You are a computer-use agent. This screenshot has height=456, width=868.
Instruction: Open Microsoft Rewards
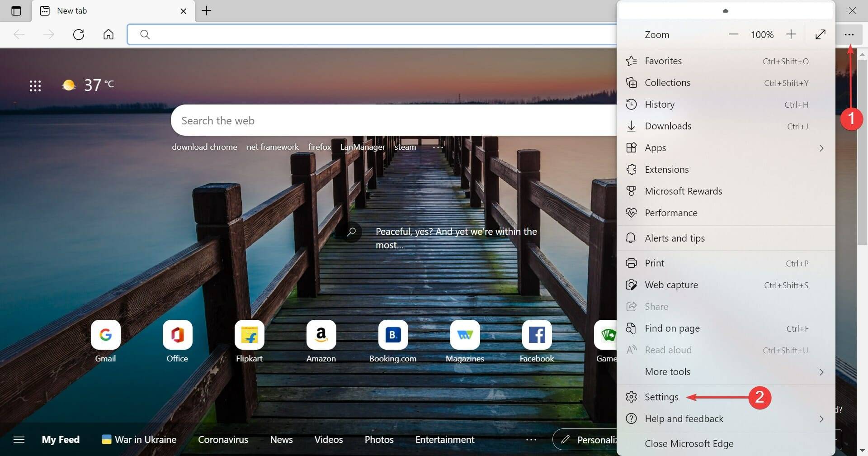point(683,191)
